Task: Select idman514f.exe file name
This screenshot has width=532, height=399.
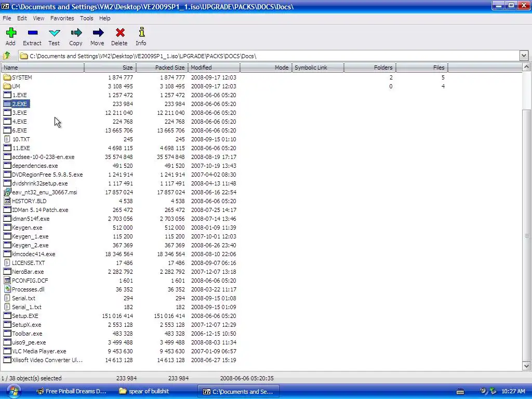Action: coord(31,219)
